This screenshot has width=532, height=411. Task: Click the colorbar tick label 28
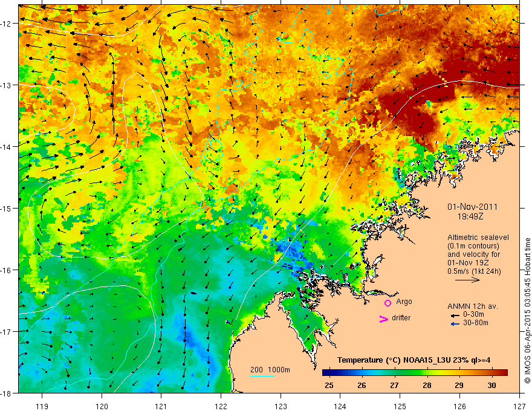coord(427,385)
